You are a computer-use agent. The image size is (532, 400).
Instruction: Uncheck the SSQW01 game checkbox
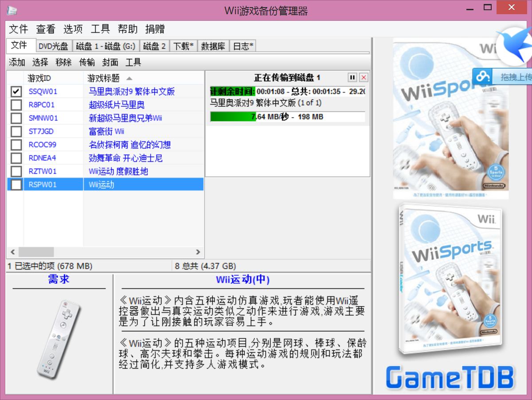(x=16, y=91)
